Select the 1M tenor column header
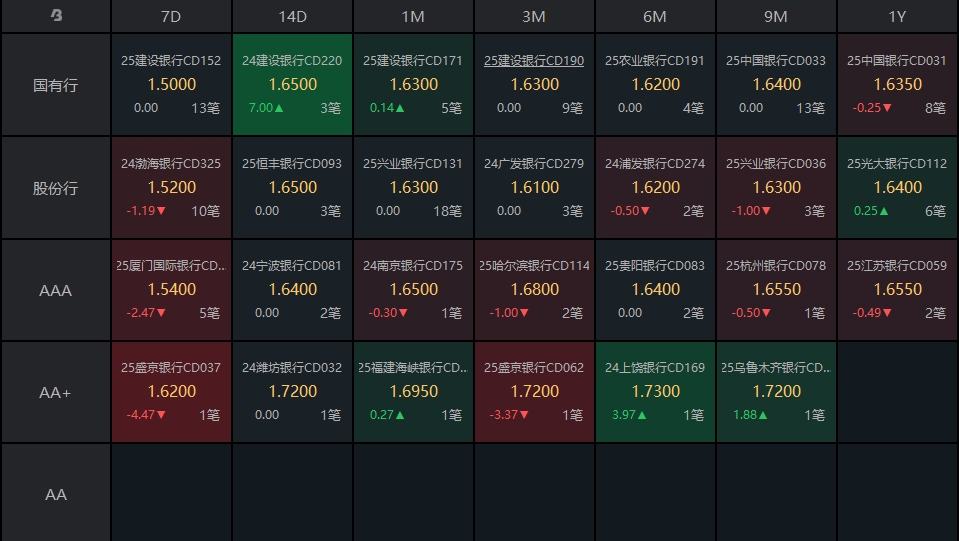 (x=413, y=17)
